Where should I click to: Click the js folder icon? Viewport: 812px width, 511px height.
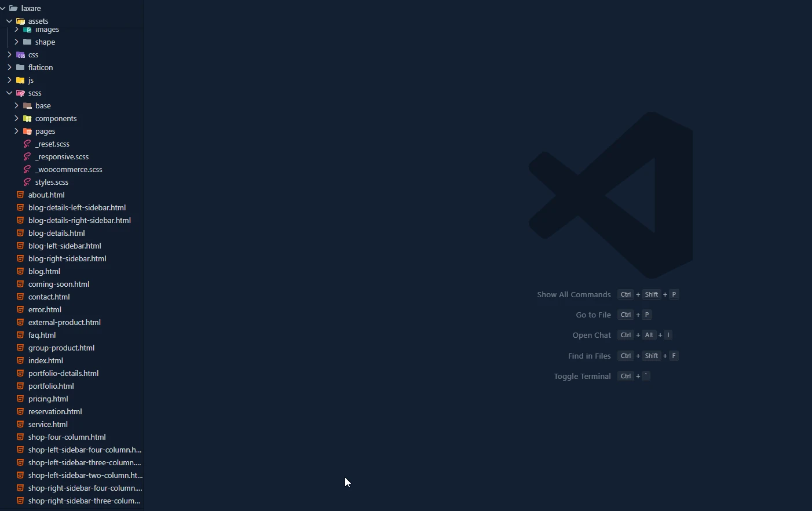(21, 81)
